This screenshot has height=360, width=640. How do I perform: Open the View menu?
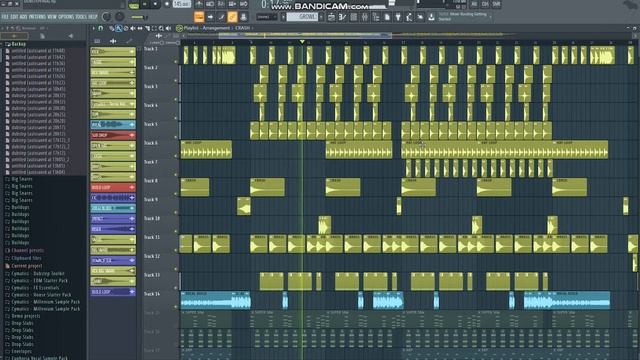point(52,17)
